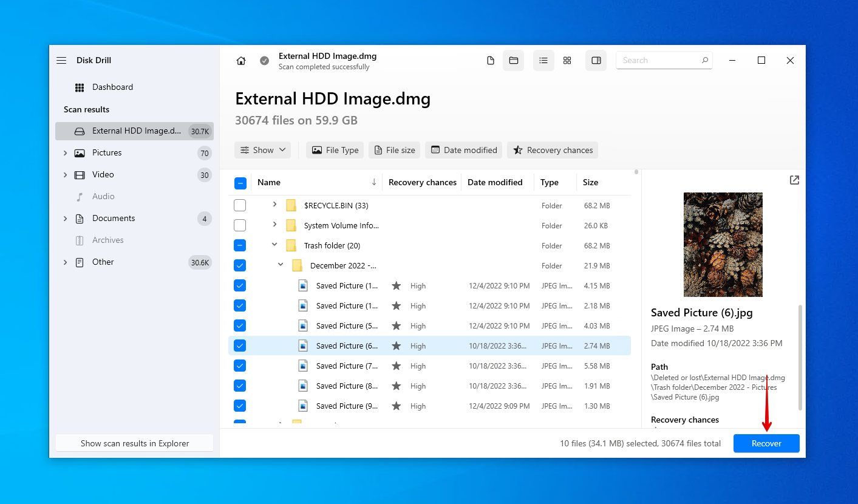Screen dimensions: 858x504
Task: Select grid view layout icon
Action: click(567, 61)
